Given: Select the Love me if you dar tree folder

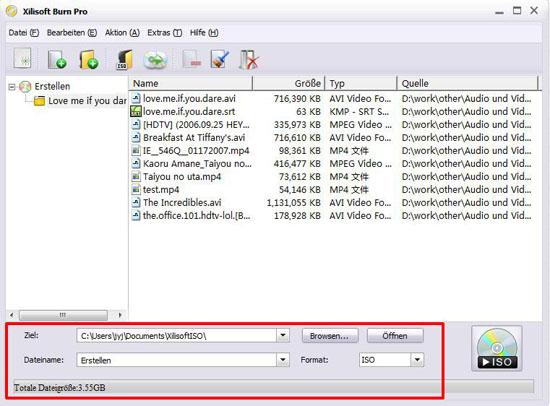Looking at the screenshot, I should [x=87, y=101].
